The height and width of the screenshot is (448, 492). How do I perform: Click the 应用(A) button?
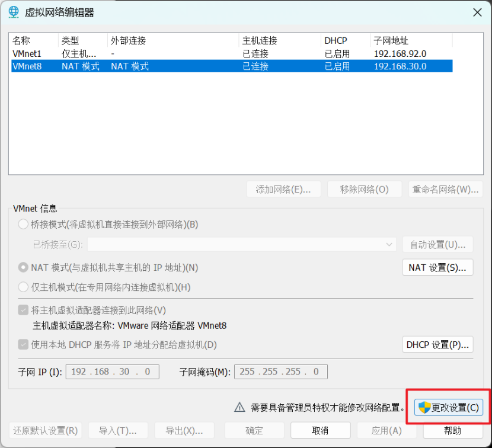point(386,430)
